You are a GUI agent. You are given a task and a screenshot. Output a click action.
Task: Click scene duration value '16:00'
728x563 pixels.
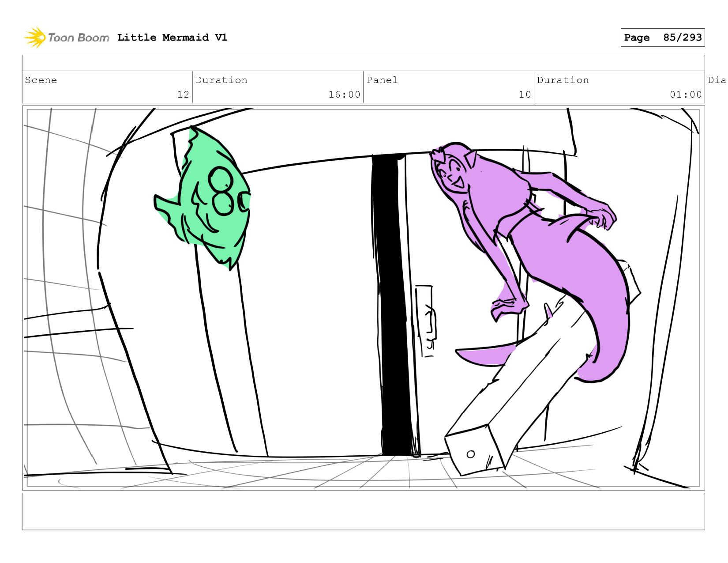[344, 94]
